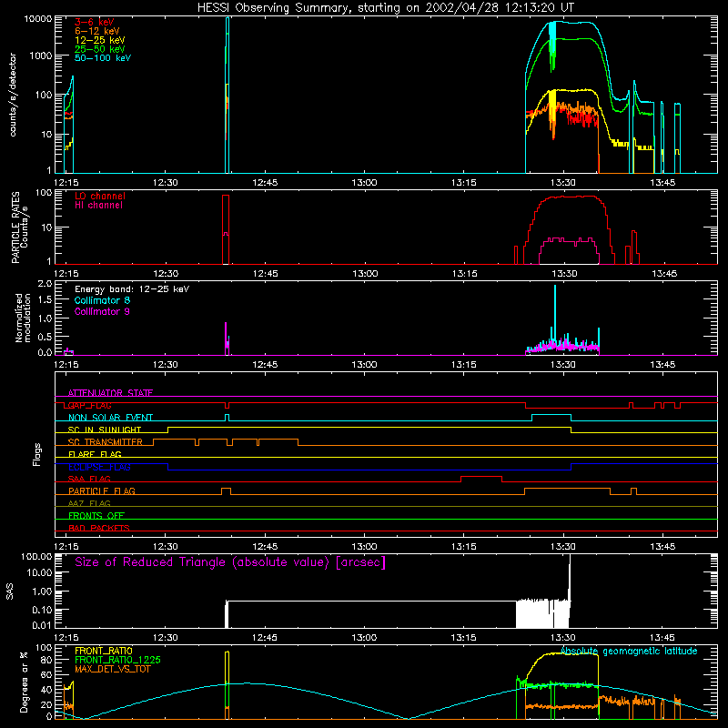Click the "1.5" value on the modulation axis
The width and height of the screenshot is (728, 728).
(45, 300)
